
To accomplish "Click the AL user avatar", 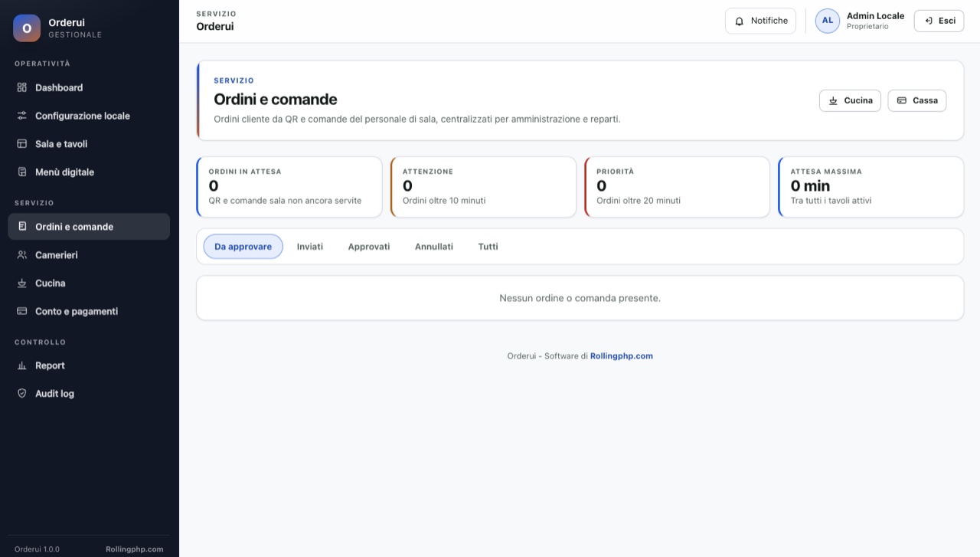I will point(828,21).
